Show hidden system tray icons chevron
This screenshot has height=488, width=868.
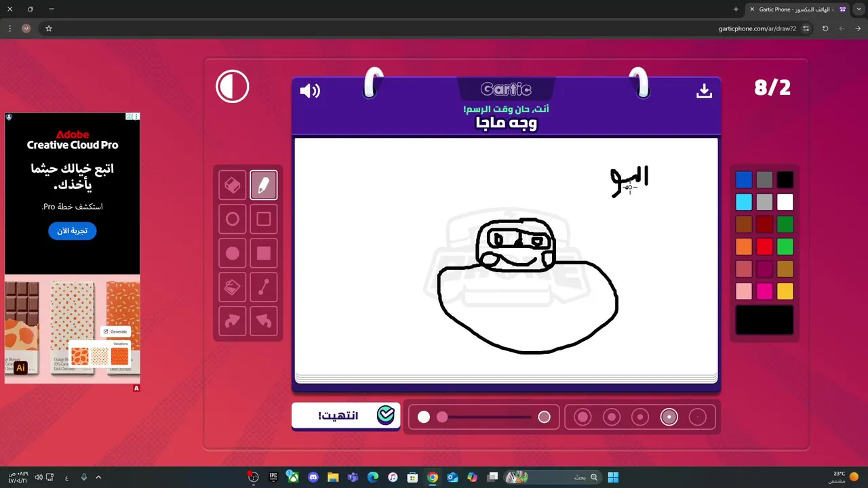[x=98, y=477]
